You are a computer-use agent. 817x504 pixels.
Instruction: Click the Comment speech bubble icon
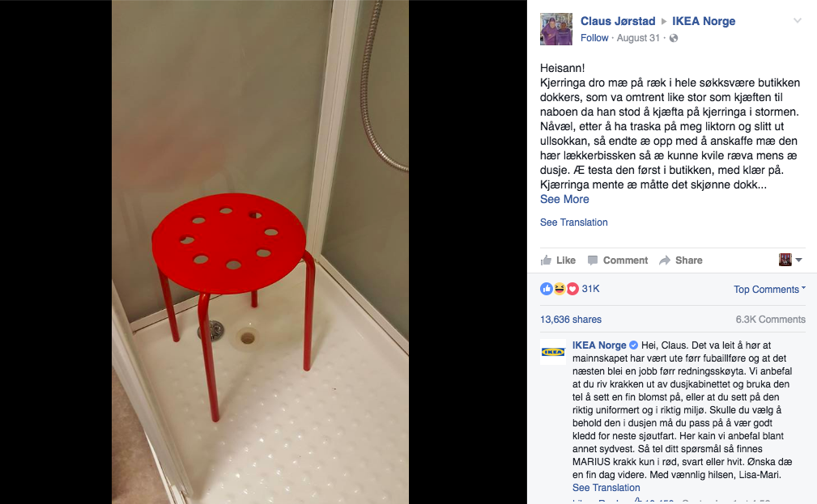click(593, 260)
